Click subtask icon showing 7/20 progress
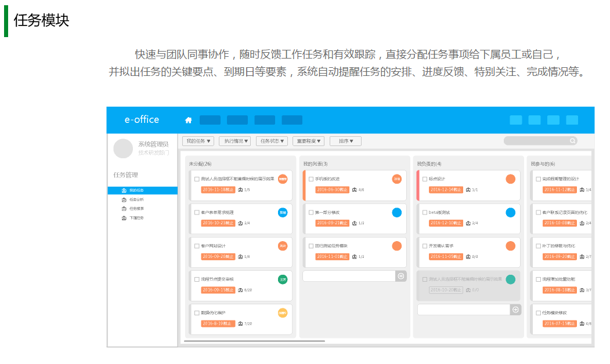610x364 pixels. tap(240, 323)
